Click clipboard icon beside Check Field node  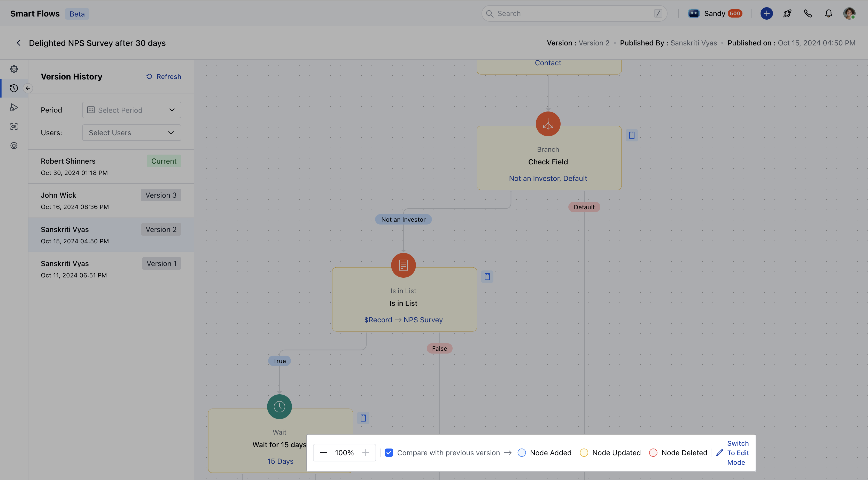pos(631,135)
